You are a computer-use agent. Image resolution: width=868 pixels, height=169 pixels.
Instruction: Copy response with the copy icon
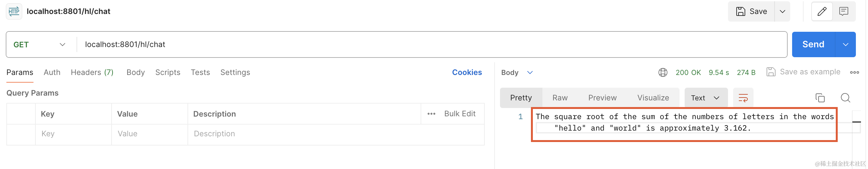tap(820, 98)
